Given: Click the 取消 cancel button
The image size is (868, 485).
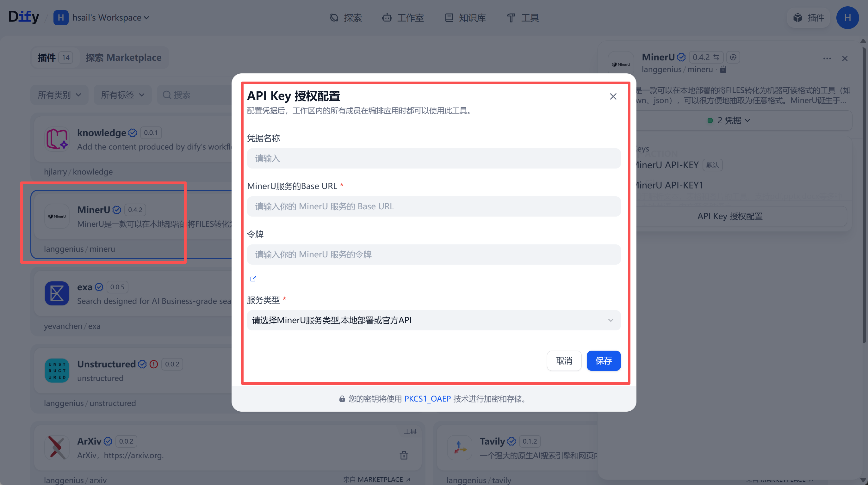Looking at the screenshot, I should [x=564, y=361].
